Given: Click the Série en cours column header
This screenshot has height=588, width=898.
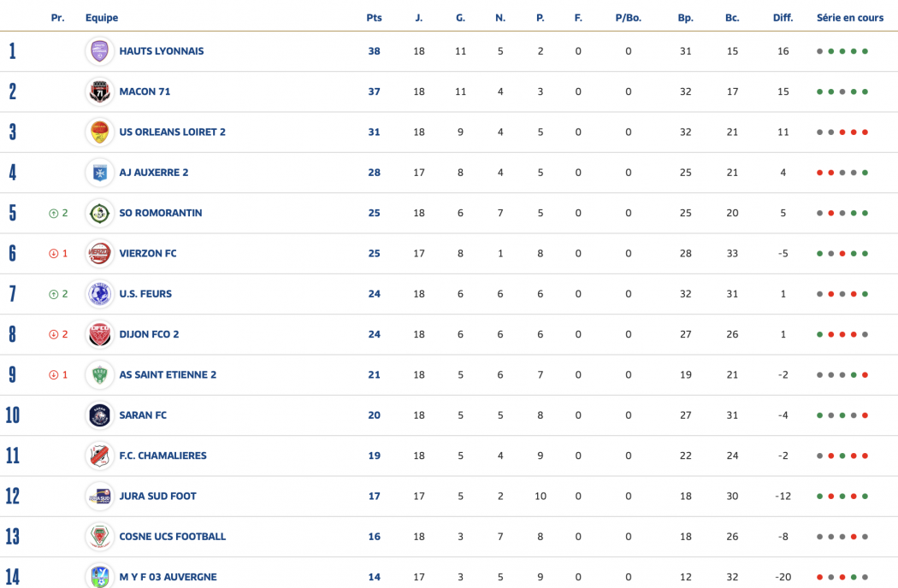Looking at the screenshot, I should click(849, 18).
